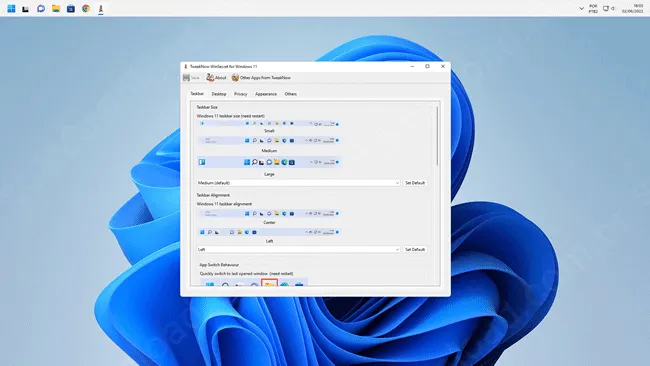
Task: Open File Explorer from the taskbar
Action: point(56,8)
